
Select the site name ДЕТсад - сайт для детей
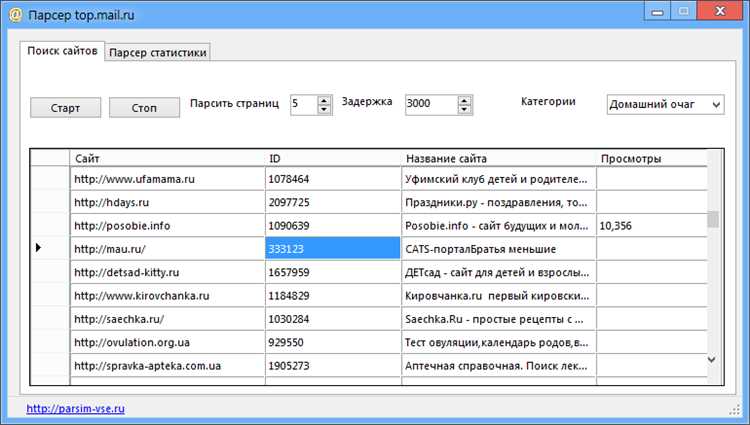coord(499,272)
